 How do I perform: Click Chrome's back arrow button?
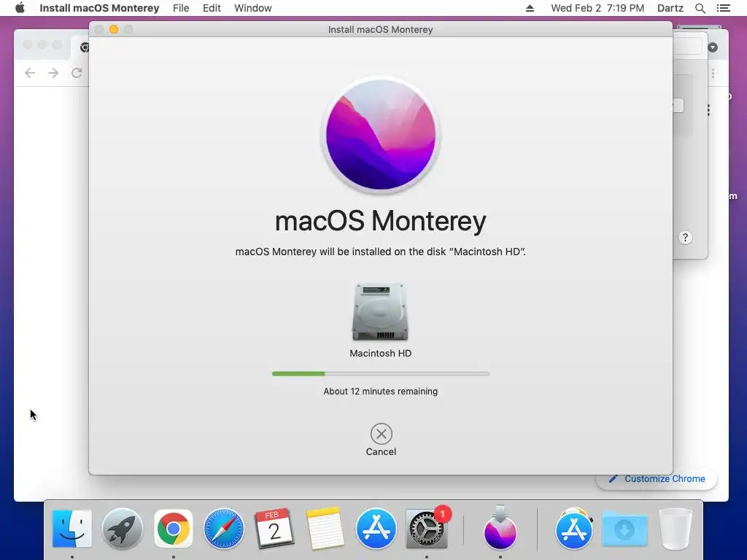(x=30, y=73)
